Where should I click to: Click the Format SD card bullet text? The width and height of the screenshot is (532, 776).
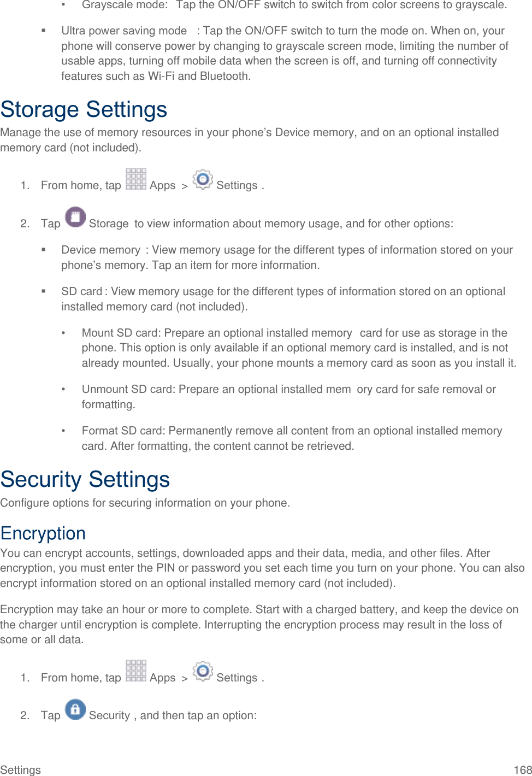pyautogui.click(x=124, y=431)
